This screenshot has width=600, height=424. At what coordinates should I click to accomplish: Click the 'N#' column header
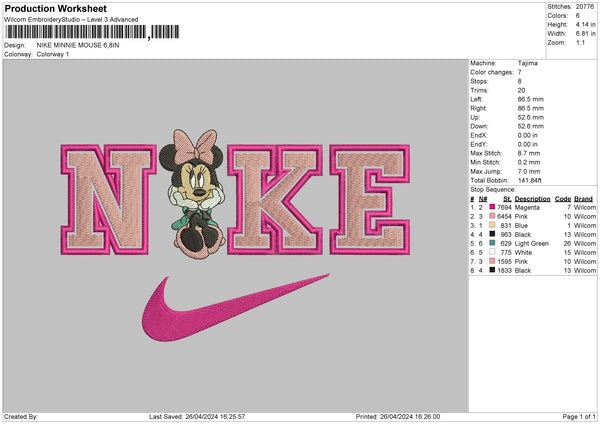pyautogui.click(x=483, y=199)
